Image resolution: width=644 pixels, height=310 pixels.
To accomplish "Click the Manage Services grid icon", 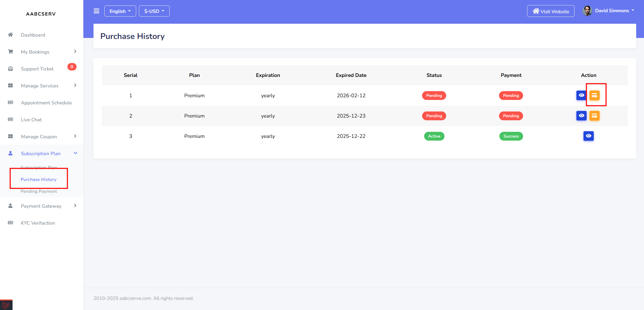I will [11, 85].
